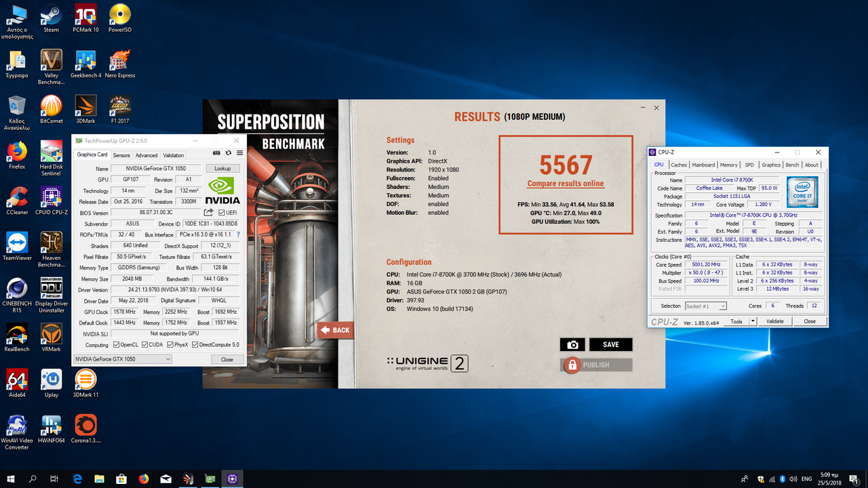The image size is (868, 488).
Task: Click the CPU-Z Validate button
Action: (x=775, y=322)
